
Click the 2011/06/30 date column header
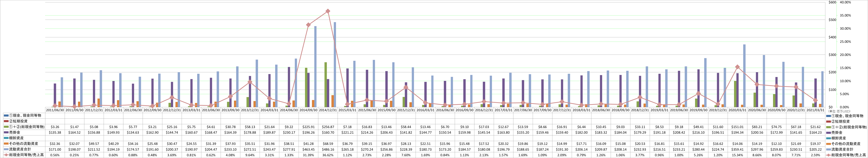(55, 110)
